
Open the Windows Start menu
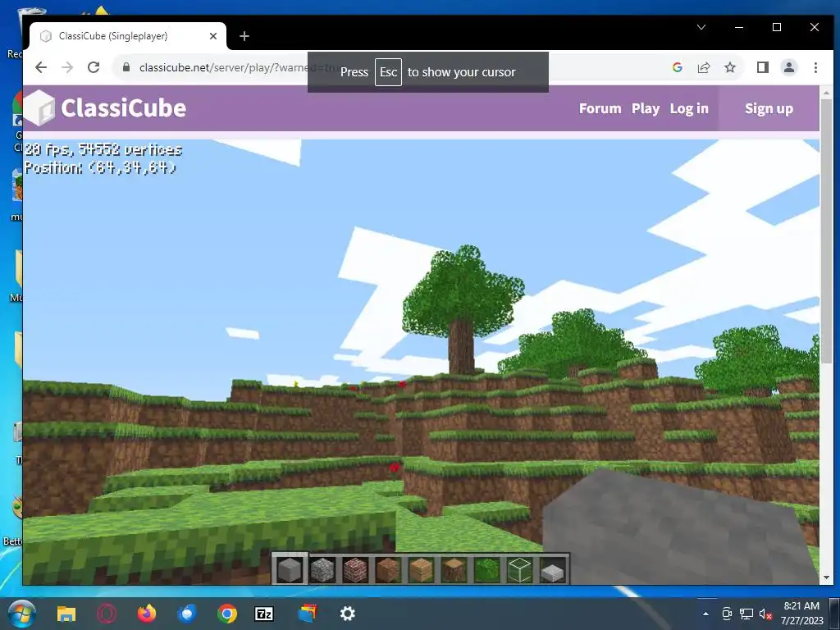tap(21, 614)
